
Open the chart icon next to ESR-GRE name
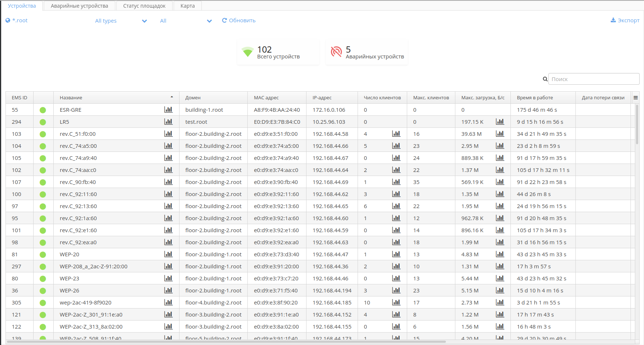(168, 110)
